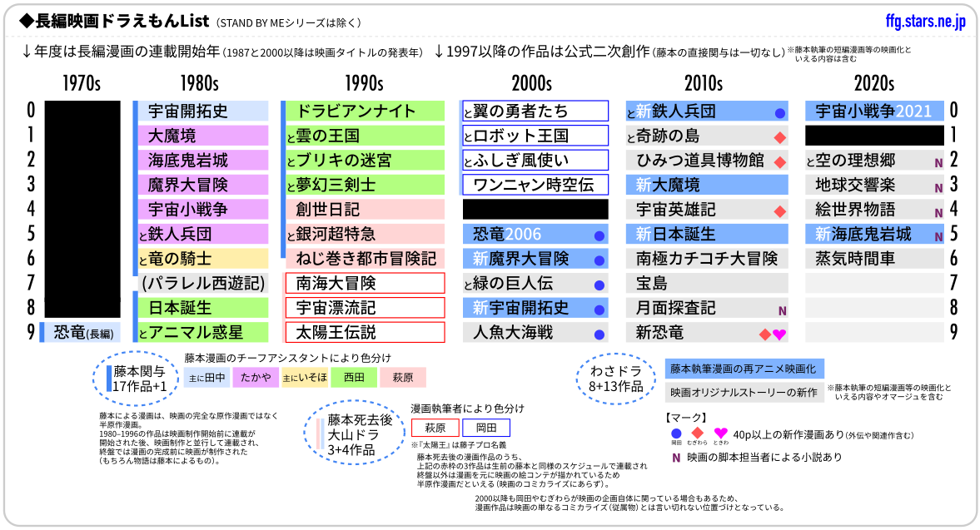Click the red diamond beside 宇宙英雄記
This screenshot has height=530, width=980.
(779, 211)
